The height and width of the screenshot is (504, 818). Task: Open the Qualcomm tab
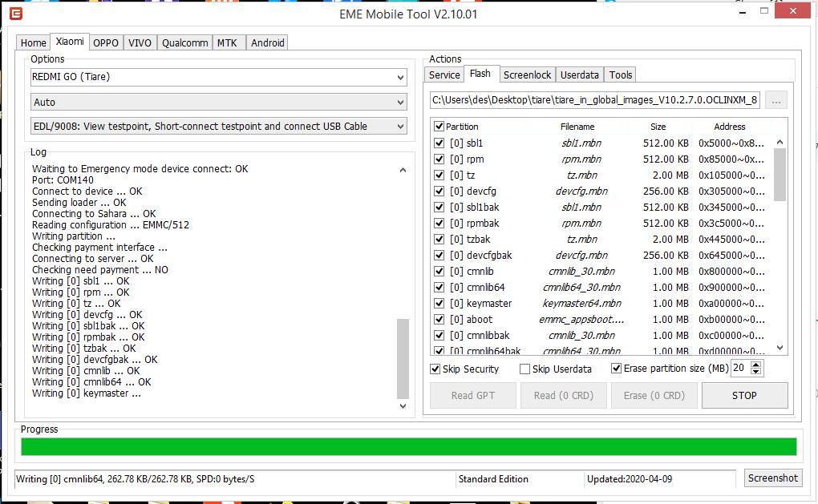(x=184, y=42)
